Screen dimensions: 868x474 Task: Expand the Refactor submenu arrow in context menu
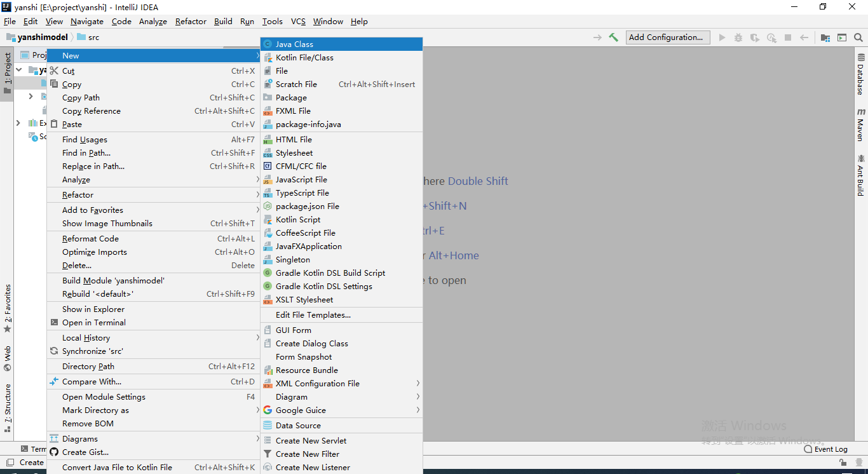pos(257,194)
